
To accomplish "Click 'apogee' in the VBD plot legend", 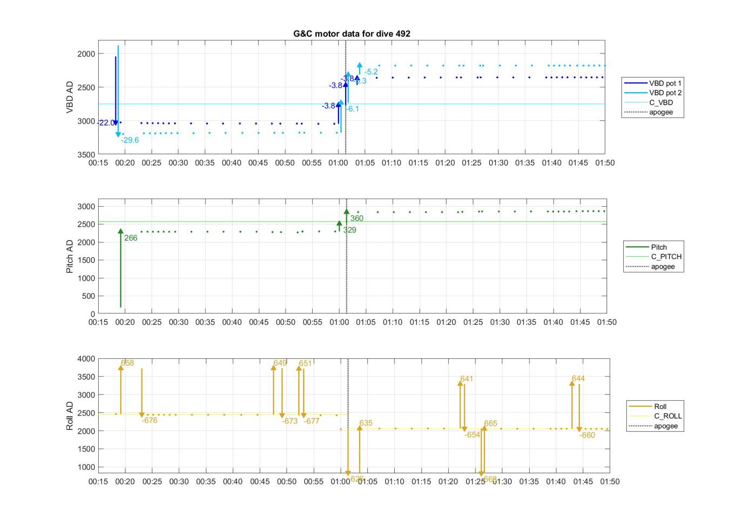I will 649,112.
